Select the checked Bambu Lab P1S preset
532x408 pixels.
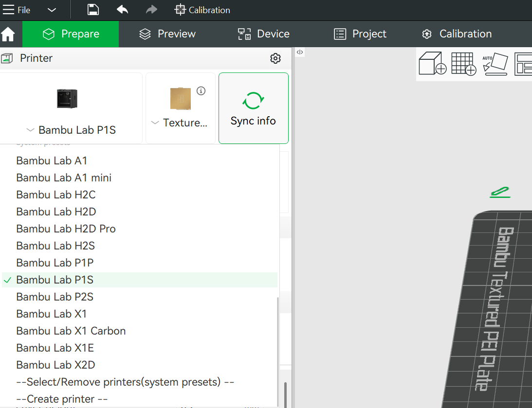(139, 280)
